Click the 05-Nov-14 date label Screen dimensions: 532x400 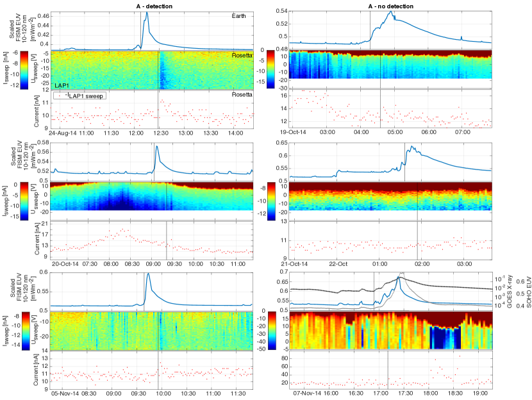pyautogui.click(x=65, y=394)
